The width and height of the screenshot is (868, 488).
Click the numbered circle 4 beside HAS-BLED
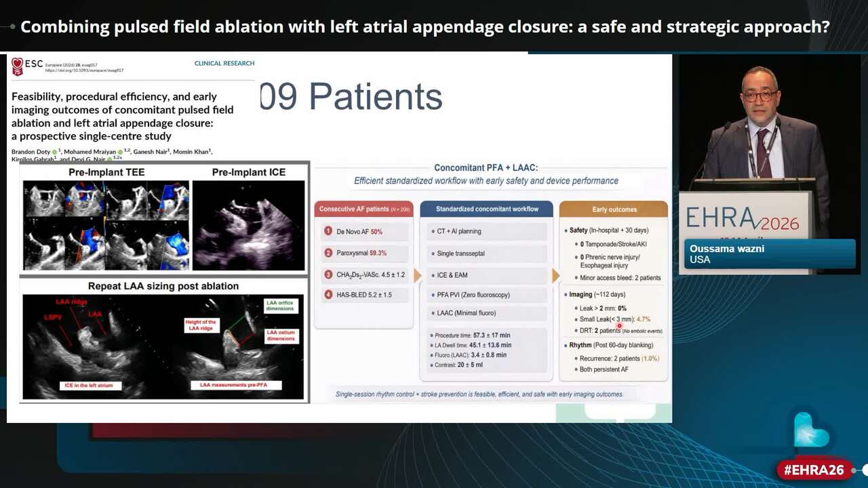[328, 295]
